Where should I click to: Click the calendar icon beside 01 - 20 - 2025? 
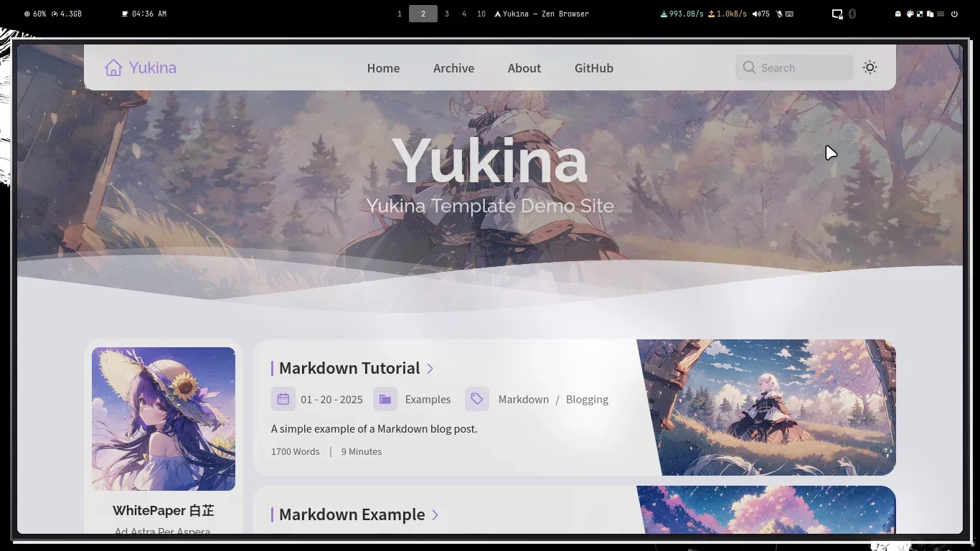click(283, 399)
